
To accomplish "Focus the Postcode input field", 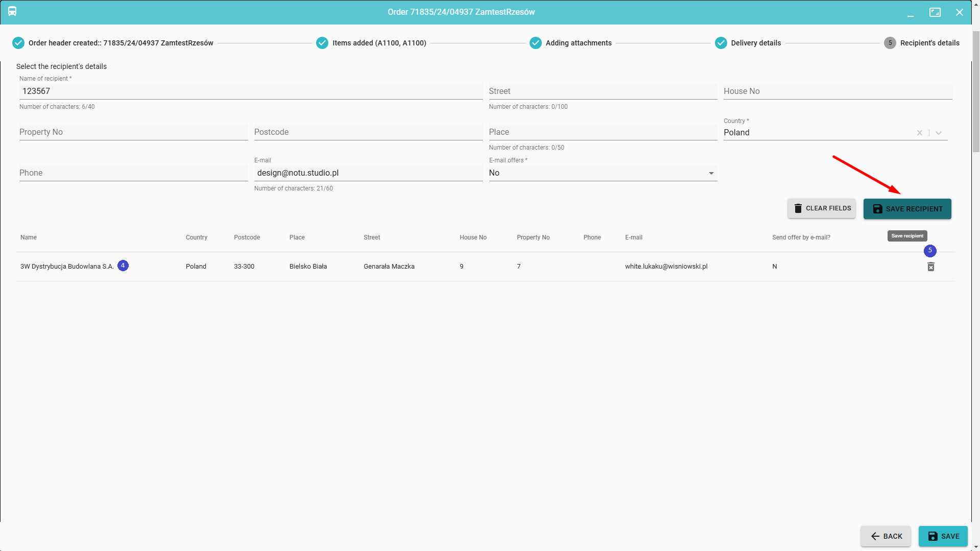I will tap(368, 132).
